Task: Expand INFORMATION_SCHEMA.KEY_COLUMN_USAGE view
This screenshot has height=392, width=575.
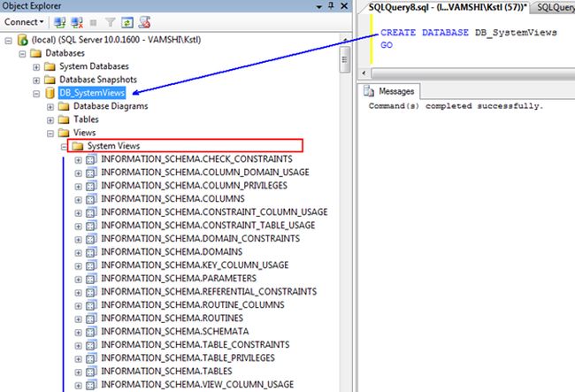Action: tap(78, 265)
